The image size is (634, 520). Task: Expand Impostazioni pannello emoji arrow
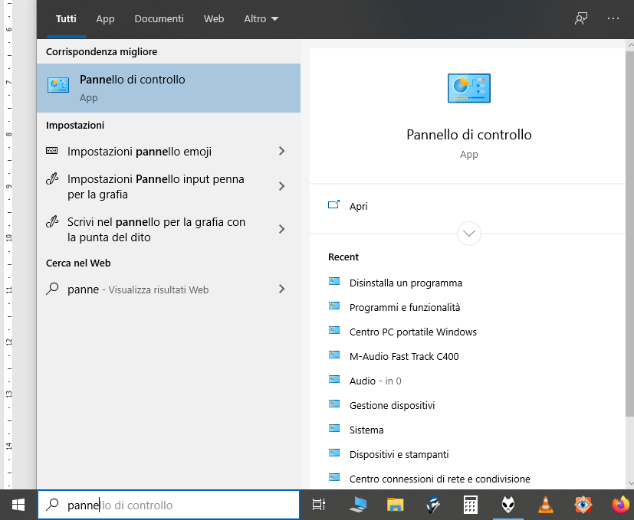coord(282,151)
